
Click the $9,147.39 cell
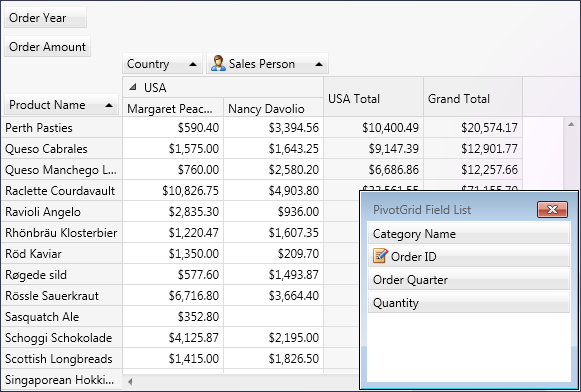click(x=374, y=149)
